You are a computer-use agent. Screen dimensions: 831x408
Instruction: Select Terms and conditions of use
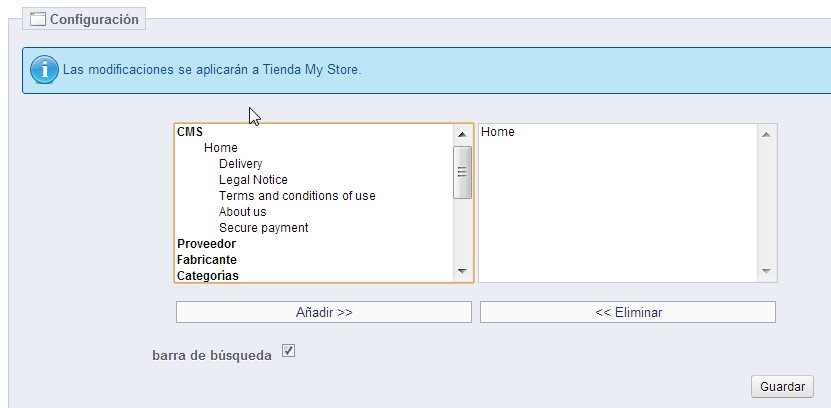297,196
